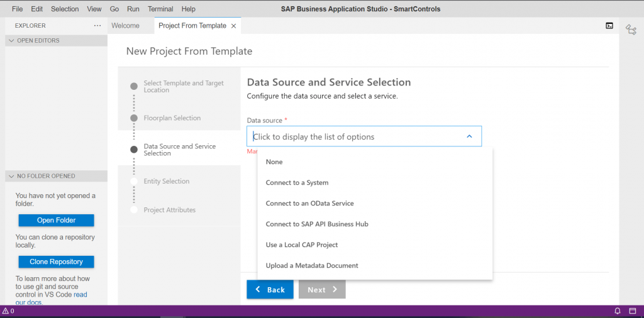Click the Project Attributes step
This screenshot has height=318, width=644.
(x=170, y=210)
